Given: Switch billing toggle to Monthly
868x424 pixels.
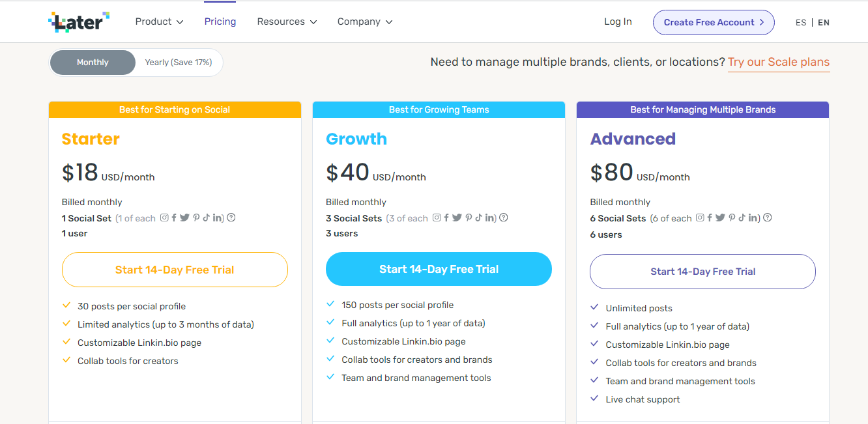Looking at the screenshot, I should 93,63.
